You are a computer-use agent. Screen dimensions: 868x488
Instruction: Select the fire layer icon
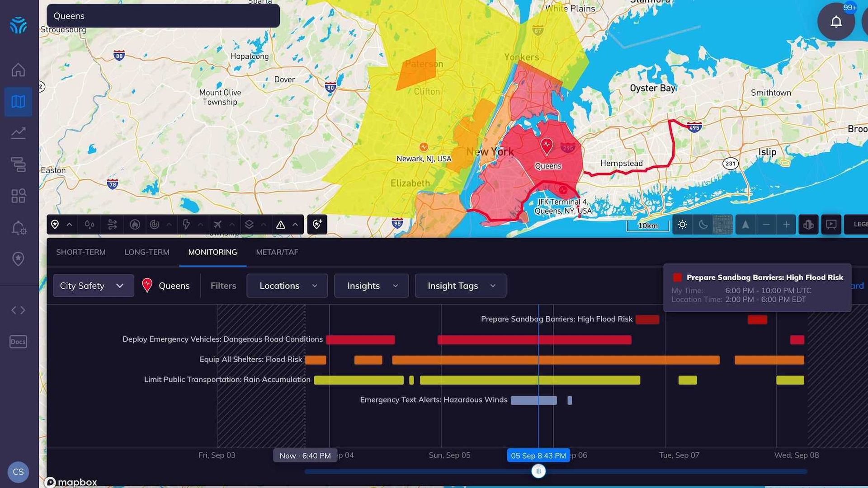click(135, 225)
